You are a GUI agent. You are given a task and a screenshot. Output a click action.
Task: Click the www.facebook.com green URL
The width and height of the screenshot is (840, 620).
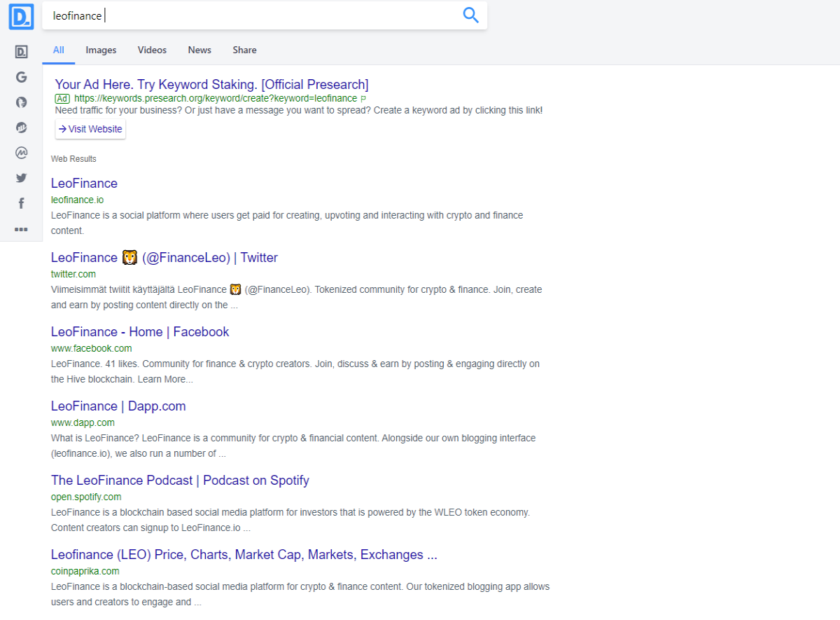click(x=91, y=348)
